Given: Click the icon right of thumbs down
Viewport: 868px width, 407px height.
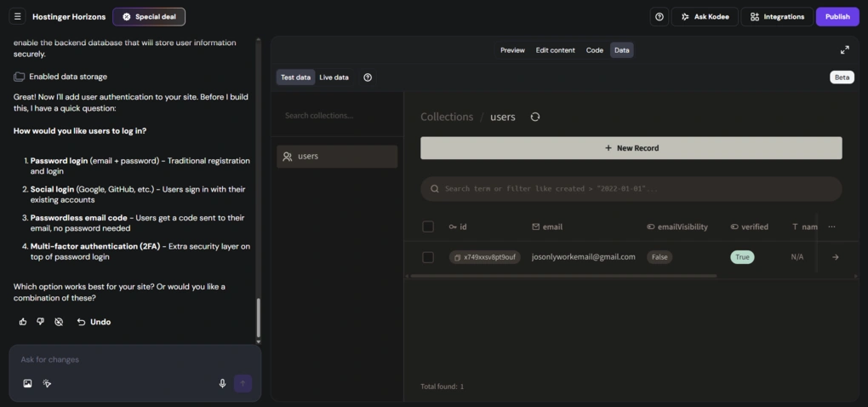Looking at the screenshot, I should pyautogui.click(x=59, y=322).
